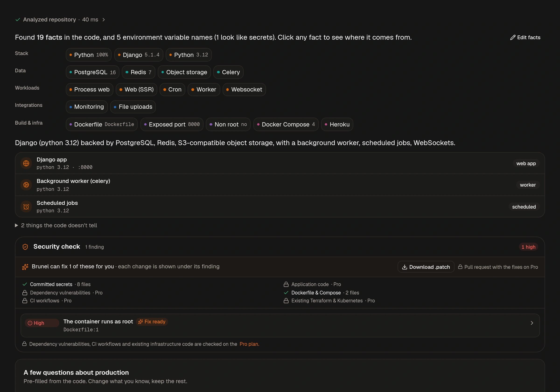Click the Django 5.1.4 fact chip

pos(139,55)
